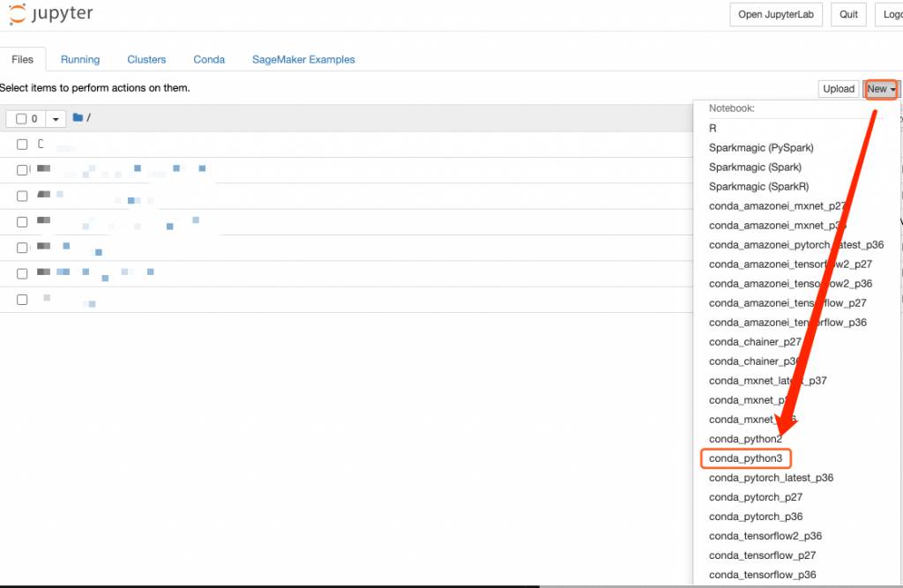Choose conda_pytorch_p36 kernel
The height and width of the screenshot is (588, 903).
point(755,517)
